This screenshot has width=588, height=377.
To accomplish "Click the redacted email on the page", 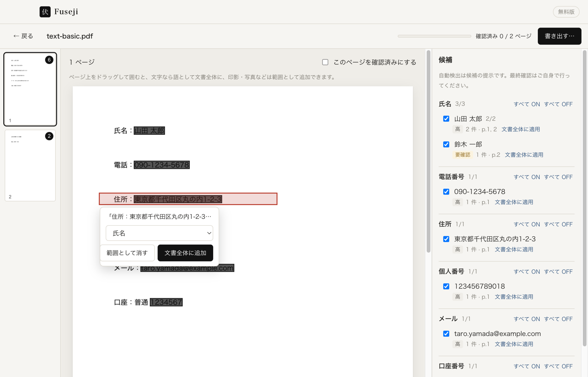I will click(187, 268).
